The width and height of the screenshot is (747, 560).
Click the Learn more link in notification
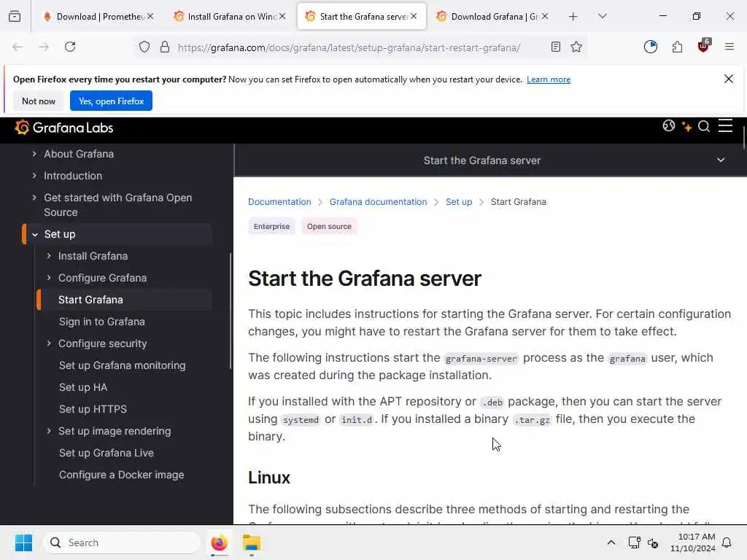[x=549, y=79]
